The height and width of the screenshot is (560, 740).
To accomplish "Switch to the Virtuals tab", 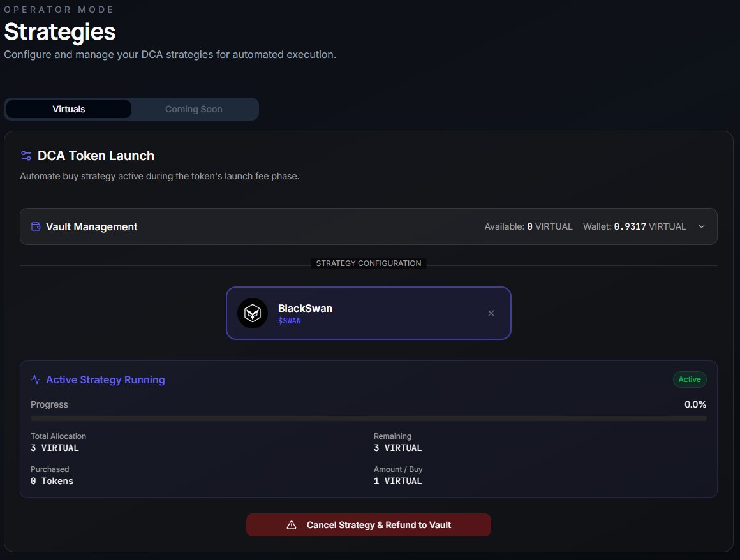I will pyautogui.click(x=69, y=109).
